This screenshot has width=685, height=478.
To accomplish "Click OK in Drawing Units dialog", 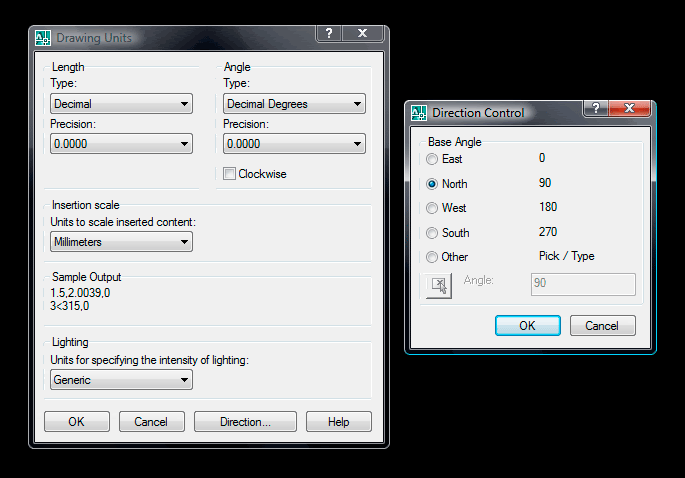I will click(77, 422).
